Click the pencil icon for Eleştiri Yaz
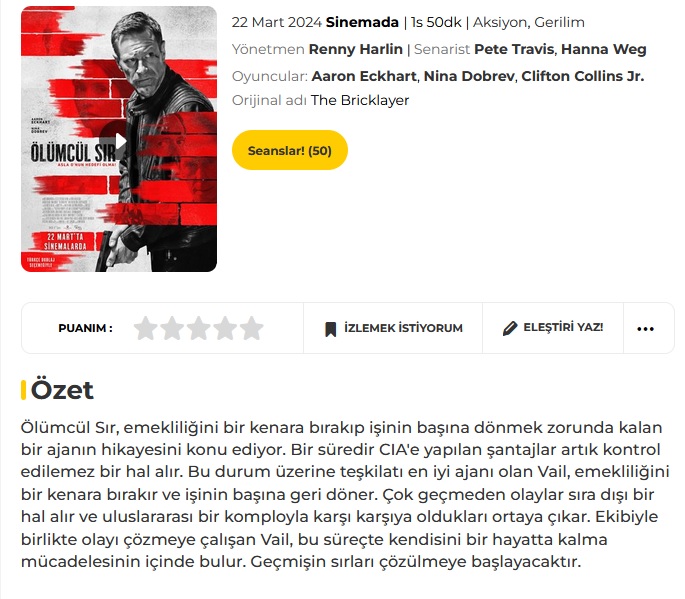Viewport: 685px width, 599px height. click(x=510, y=328)
